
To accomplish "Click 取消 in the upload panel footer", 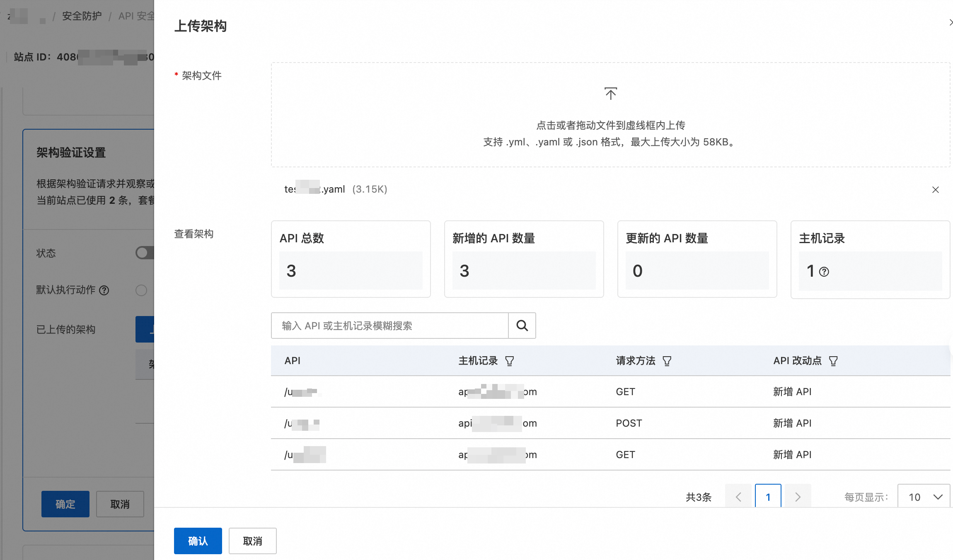I will pyautogui.click(x=252, y=541).
